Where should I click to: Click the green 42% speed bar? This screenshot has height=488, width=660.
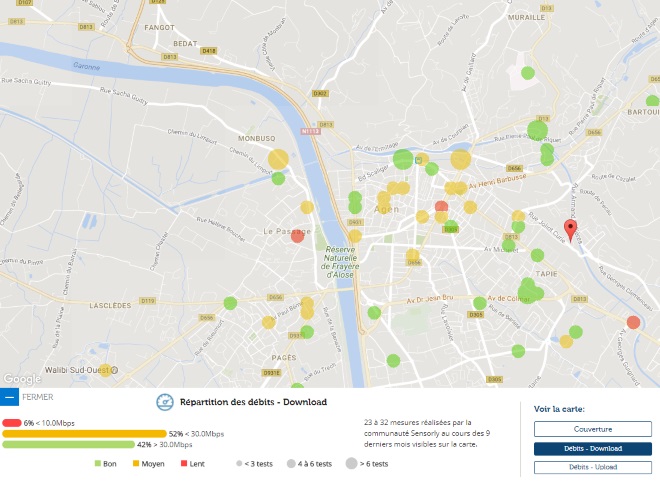pyautogui.click(x=69, y=445)
